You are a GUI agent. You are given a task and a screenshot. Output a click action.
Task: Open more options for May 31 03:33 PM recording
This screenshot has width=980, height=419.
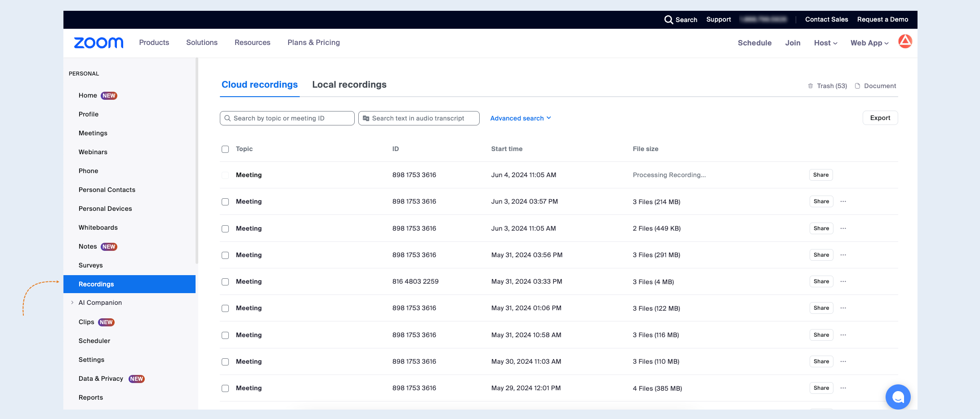(843, 281)
